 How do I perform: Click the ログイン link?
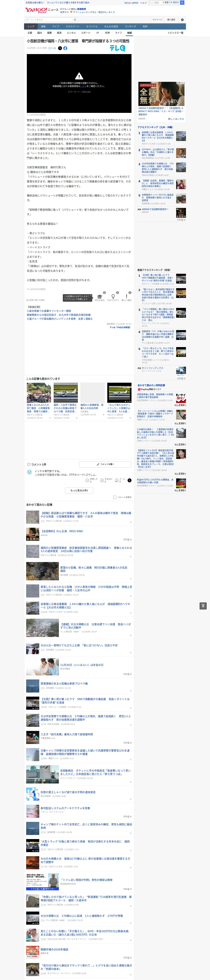(64, 12)
